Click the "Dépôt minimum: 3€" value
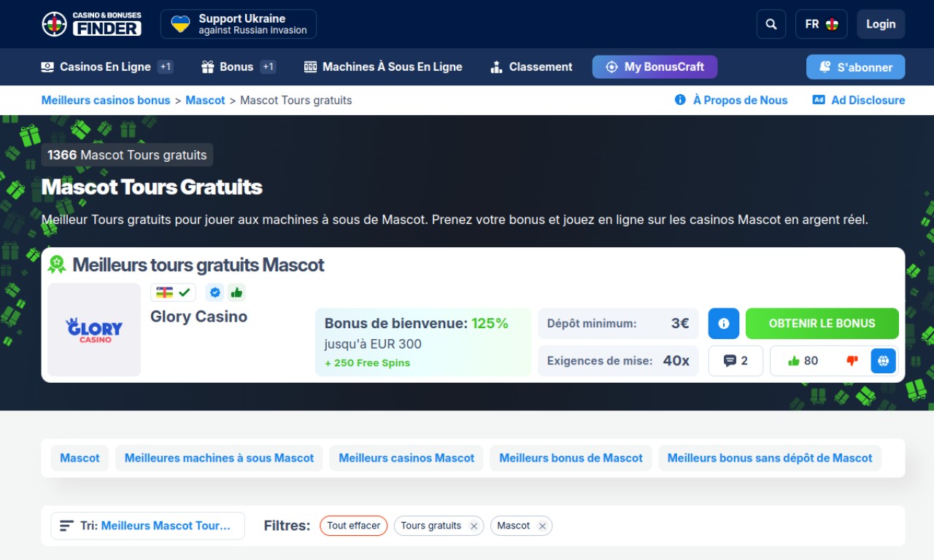The height and width of the screenshot is (560, 934). click(618, 324)
